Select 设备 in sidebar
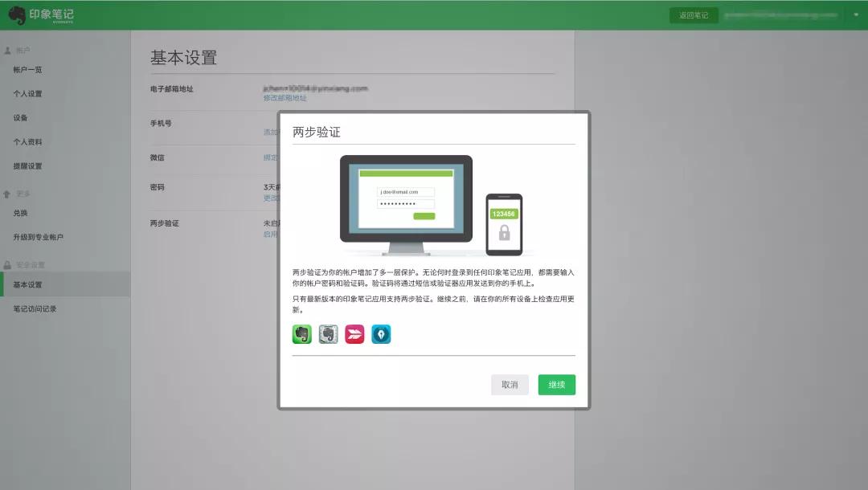 click(20, 118)
